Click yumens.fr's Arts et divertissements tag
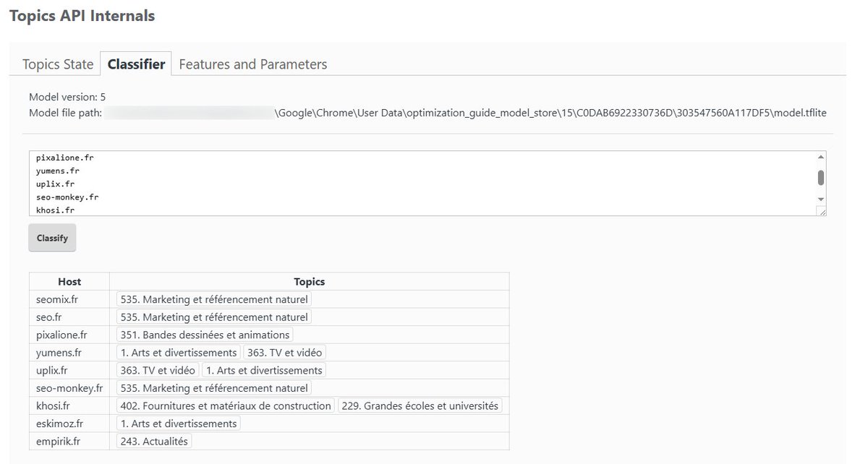 point(179,353)
